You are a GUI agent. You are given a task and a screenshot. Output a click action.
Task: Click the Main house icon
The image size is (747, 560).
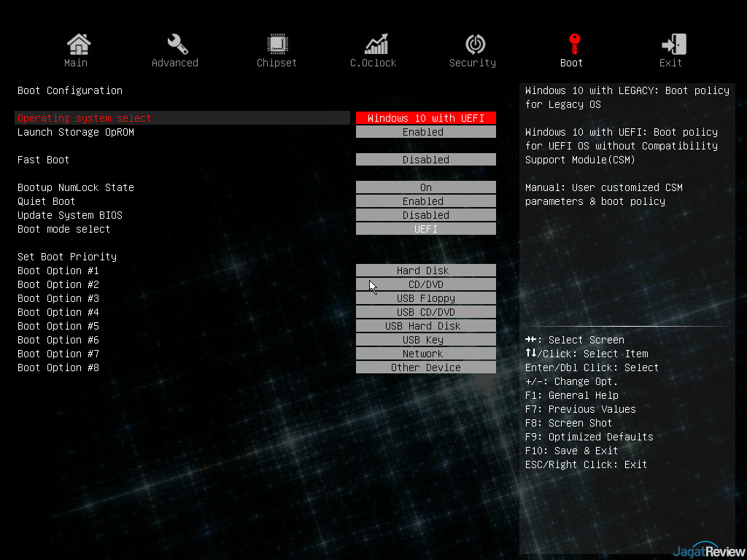coord(78,44)
